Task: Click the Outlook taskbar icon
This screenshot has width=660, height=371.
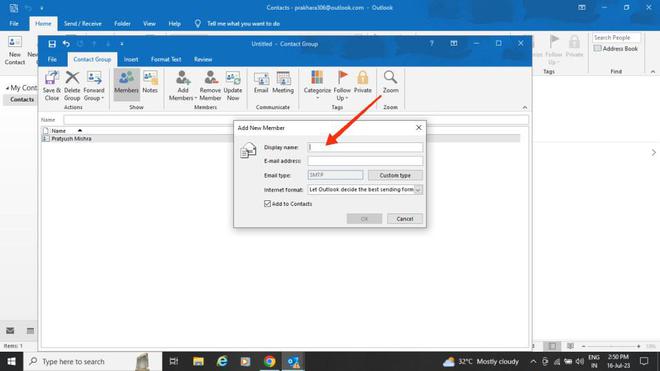Action: tap(293, 361)
